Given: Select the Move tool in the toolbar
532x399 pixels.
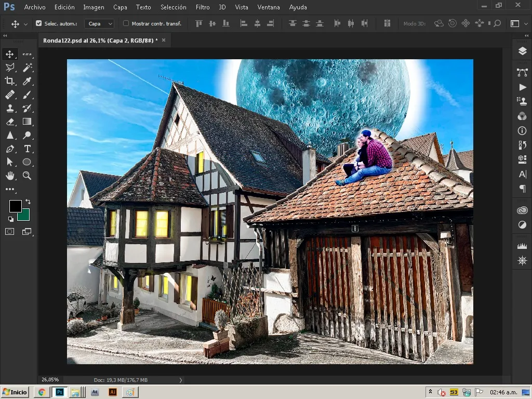Looking at the screenshot, I should (x=10, y=54).
